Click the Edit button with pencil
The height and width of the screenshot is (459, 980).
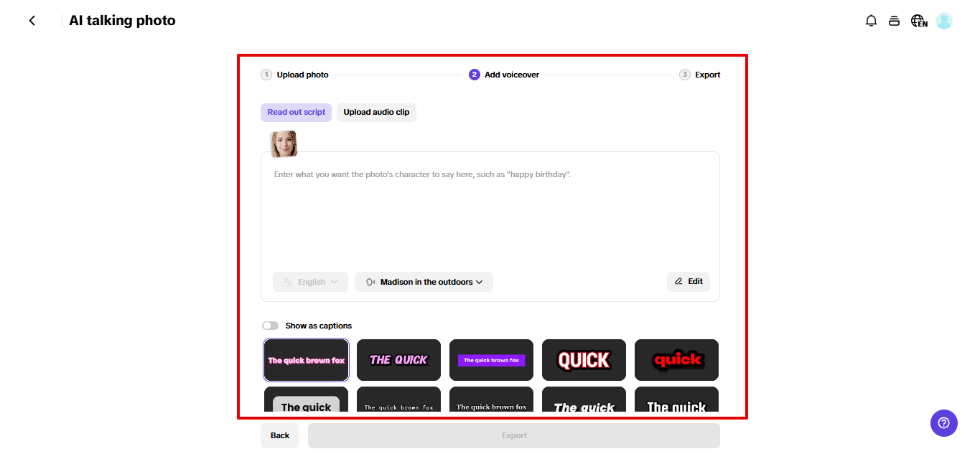tap(689, 282)
